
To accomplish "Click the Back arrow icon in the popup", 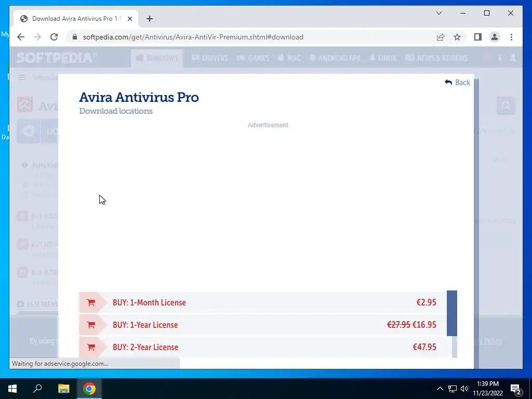I will point(448,83).
